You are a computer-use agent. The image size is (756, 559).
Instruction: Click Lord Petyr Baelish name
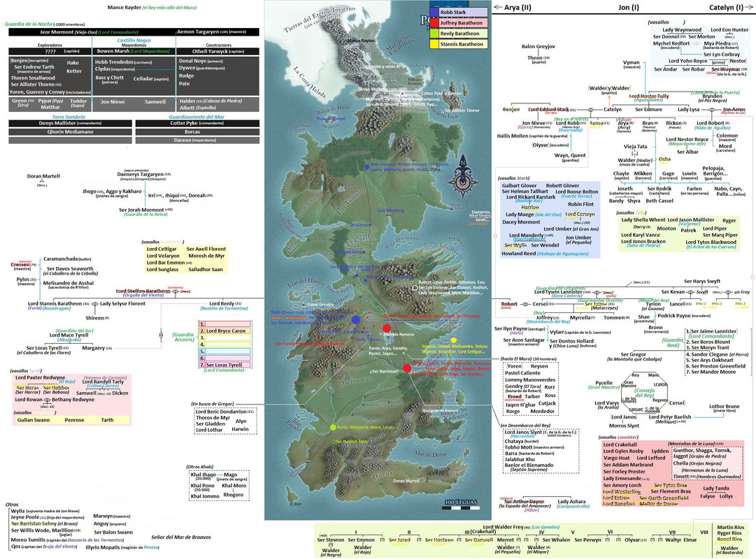(x=670, y=417)
